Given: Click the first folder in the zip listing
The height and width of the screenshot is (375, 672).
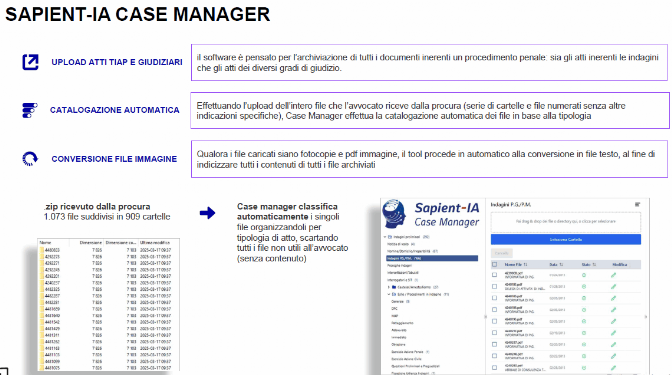Looking at the screenshot, I should point(50,250).
